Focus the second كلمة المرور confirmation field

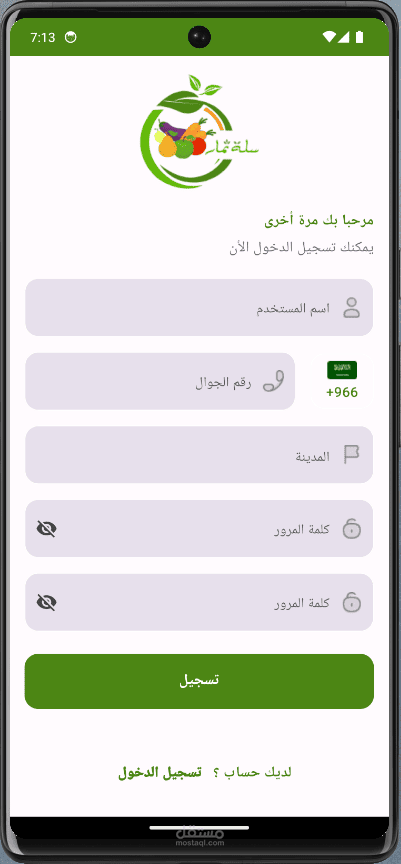pos(199,602)
